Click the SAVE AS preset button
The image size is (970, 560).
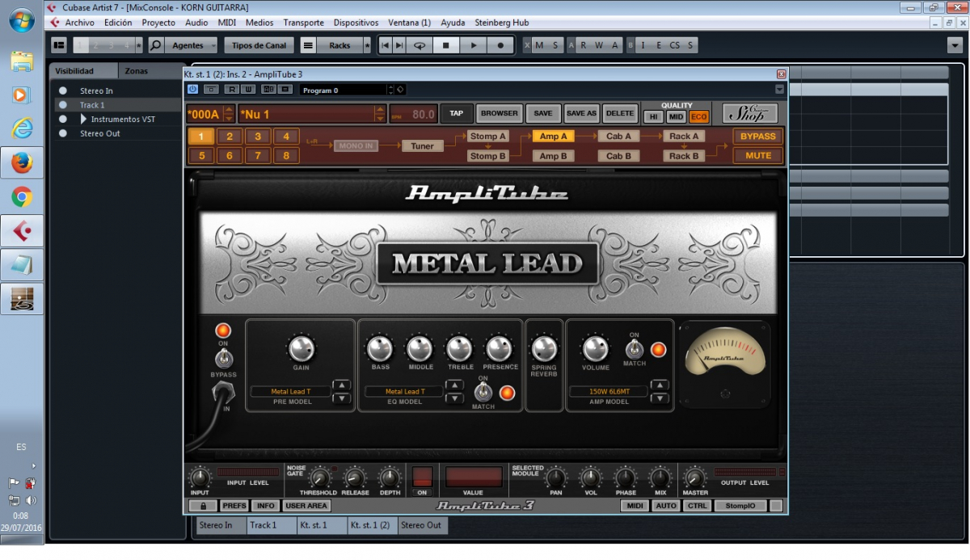coord(580,114)
